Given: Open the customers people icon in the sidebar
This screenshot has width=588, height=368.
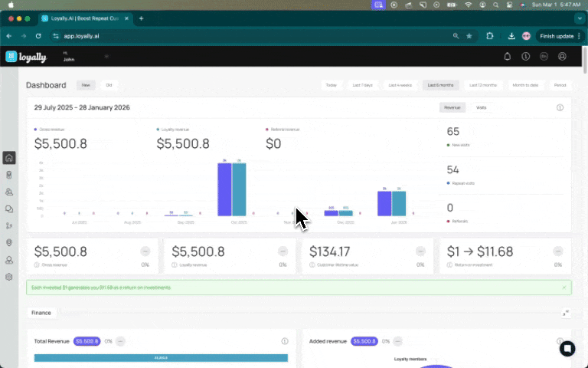Looking at the screenshot, I should pos(9,192).
